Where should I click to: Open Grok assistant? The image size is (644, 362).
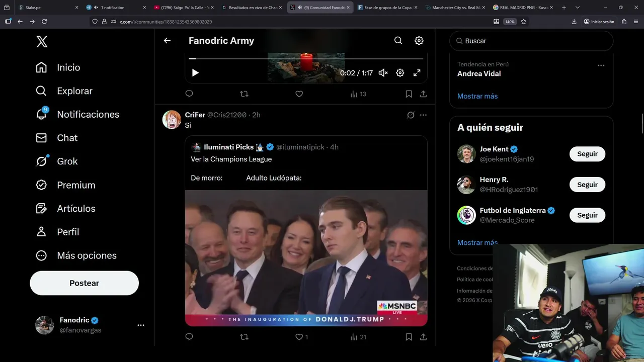click(56, 161)
